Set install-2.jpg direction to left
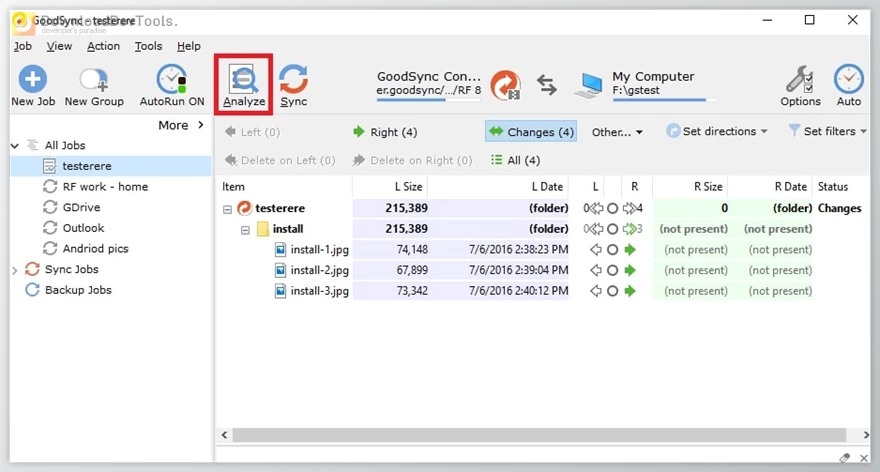880x472 pixels. (x=595, y=271)
